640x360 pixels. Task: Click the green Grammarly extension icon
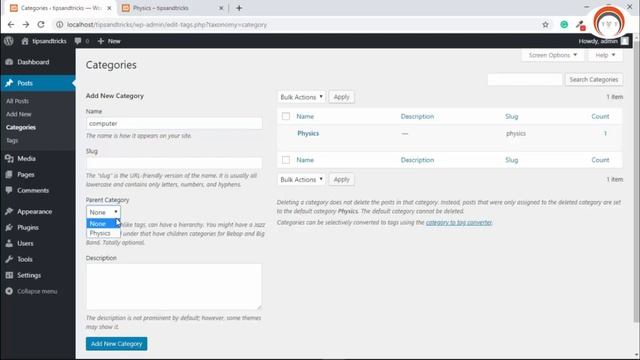coord(564,24)
